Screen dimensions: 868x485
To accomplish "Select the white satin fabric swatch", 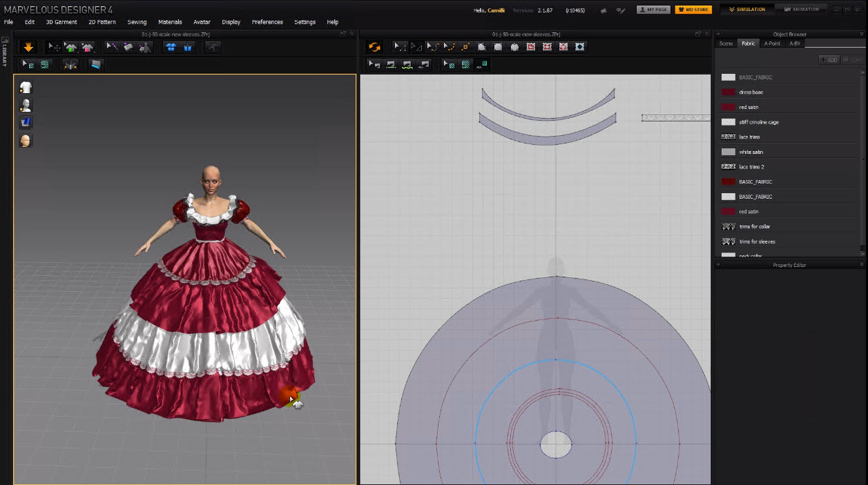I will coord(728,152).
